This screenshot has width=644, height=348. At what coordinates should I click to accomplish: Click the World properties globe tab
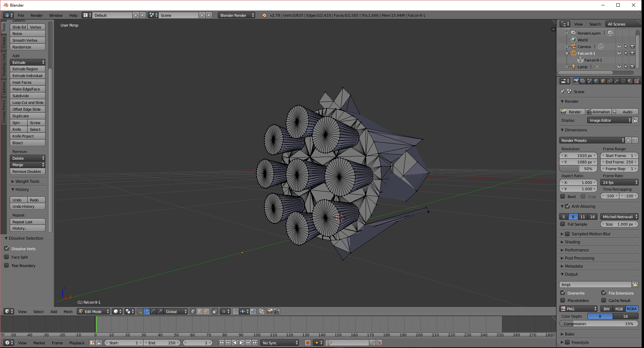point(596,81)
